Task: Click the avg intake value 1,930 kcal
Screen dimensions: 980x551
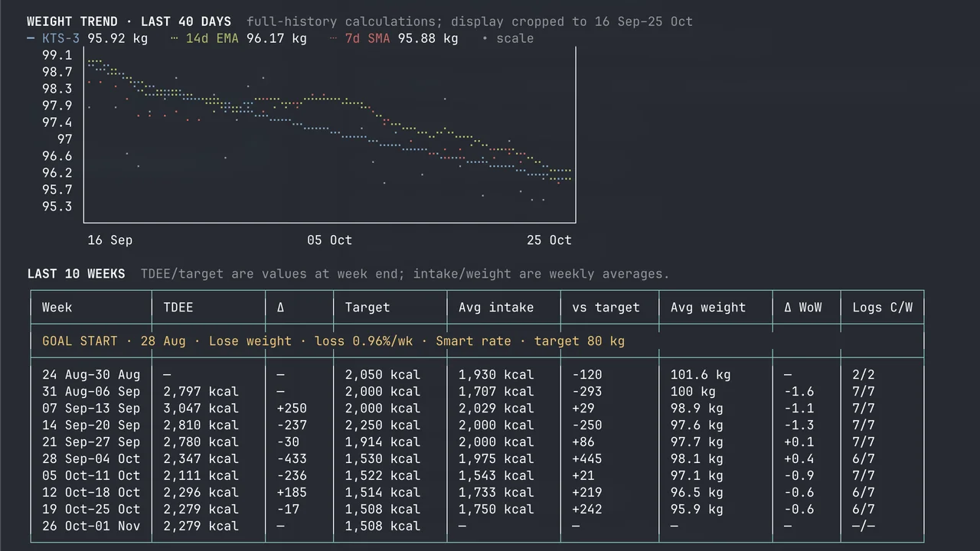Action: [496, 375]
